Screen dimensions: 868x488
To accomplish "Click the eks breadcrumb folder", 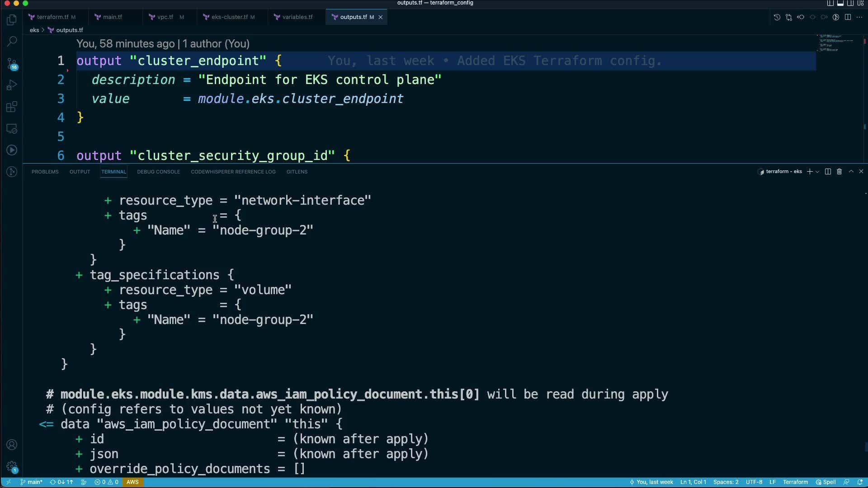I will [34, 30].
